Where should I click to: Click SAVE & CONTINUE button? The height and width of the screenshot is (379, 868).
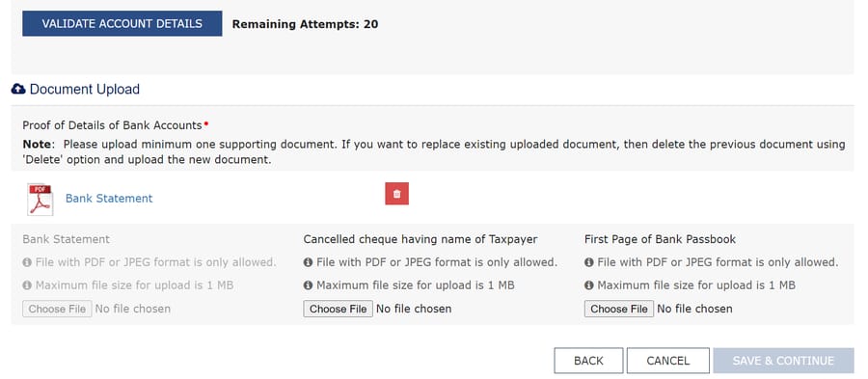pyautogui.click(x=783, y=361)
